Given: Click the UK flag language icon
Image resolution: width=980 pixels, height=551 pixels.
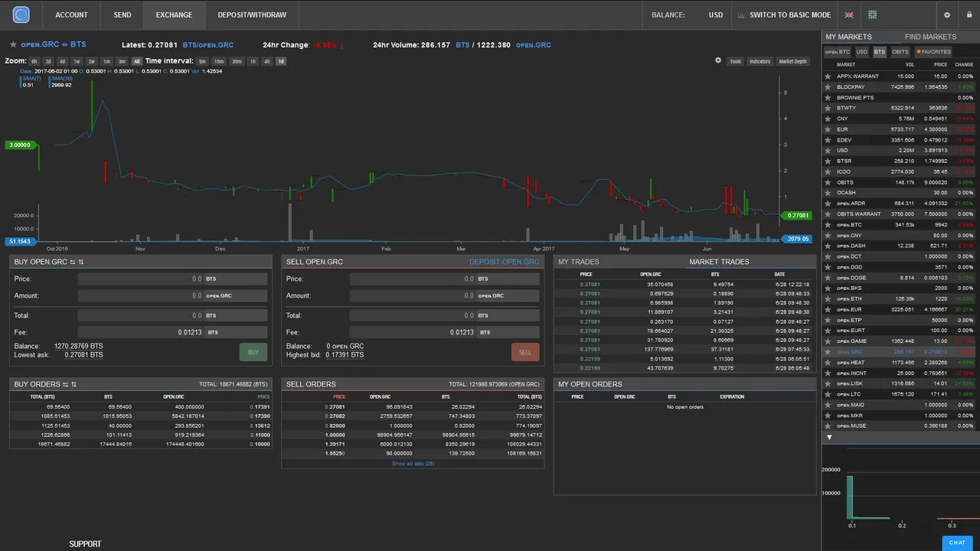Looking at the screenshot, I should pos(849,15).
